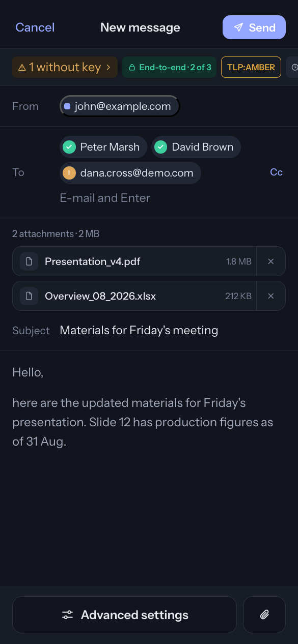Click the green check icon on David Brown
This screenshot has width=298, height=644.
[x=161, y=147]
